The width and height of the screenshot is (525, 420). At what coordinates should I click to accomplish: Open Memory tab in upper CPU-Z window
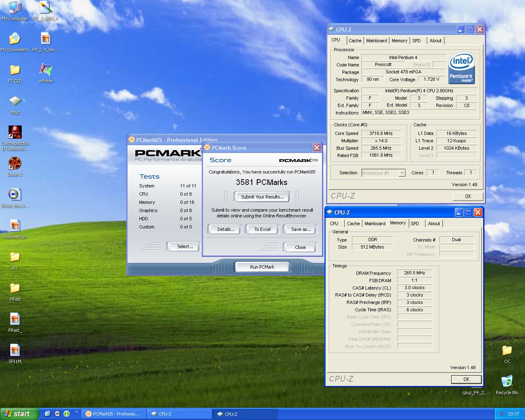[399, 41]
